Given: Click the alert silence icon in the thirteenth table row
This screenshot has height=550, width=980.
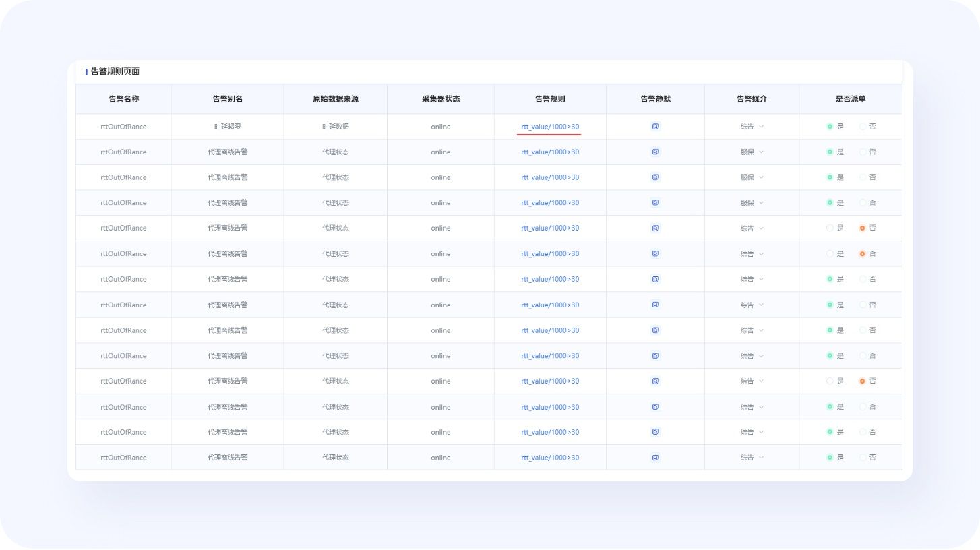Looking at the screenshot, I should (655, 432).
